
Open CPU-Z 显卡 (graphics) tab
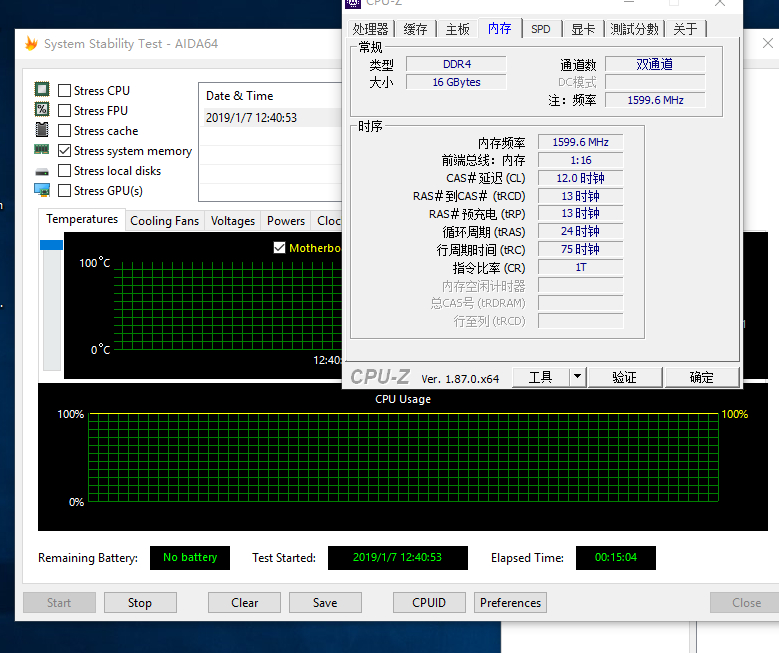click(x=583, y=29)
